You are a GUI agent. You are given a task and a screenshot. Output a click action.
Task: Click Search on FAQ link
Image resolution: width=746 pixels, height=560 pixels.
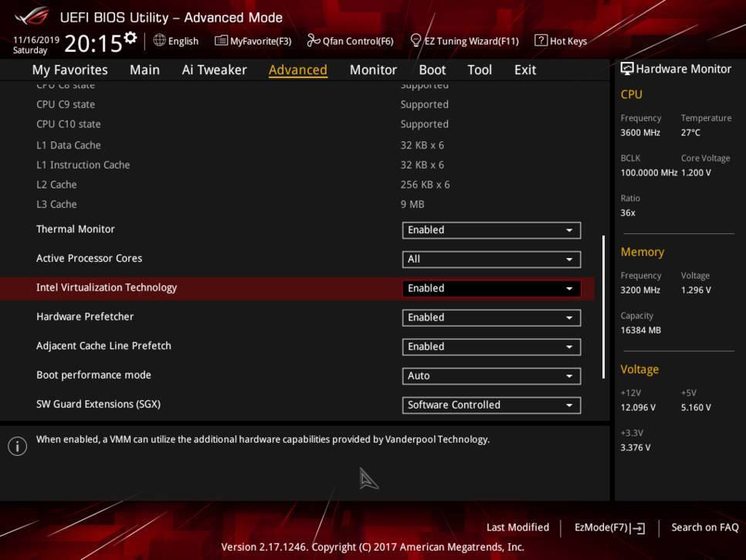[x=704, y=527]
